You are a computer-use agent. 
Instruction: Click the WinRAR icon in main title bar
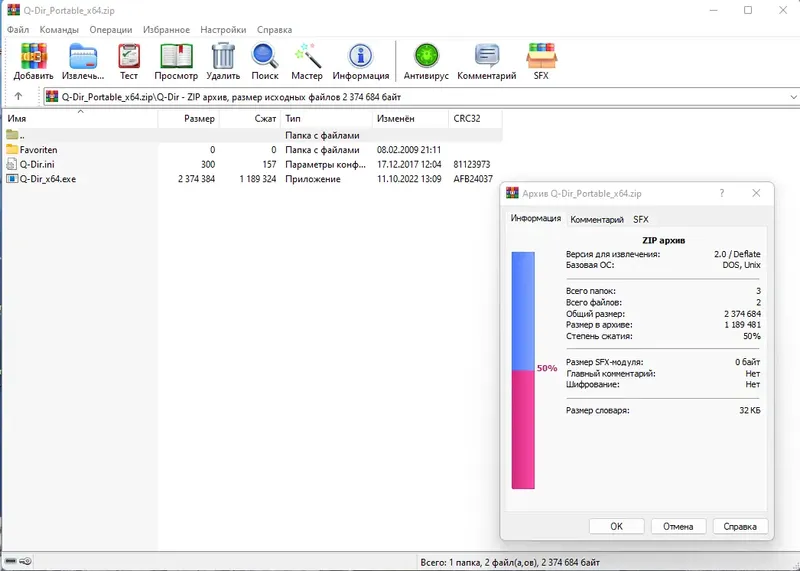[13, 10]
